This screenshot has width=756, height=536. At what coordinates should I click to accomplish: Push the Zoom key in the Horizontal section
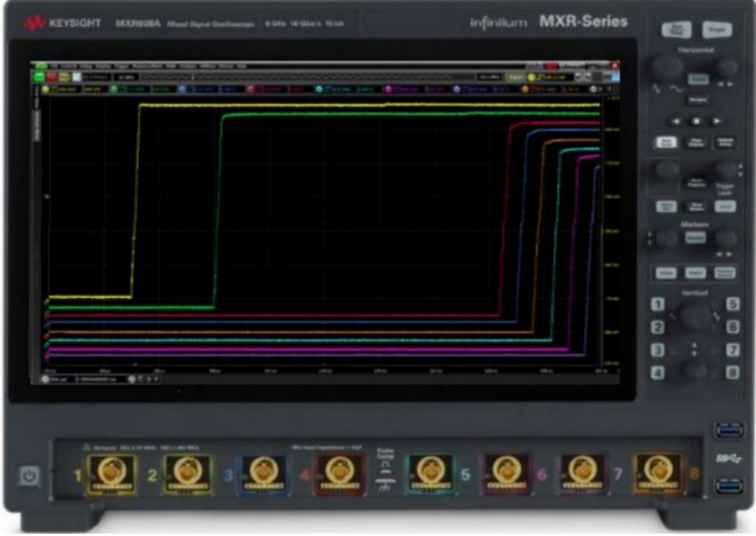pyautogui.click(x=698, y=79)
